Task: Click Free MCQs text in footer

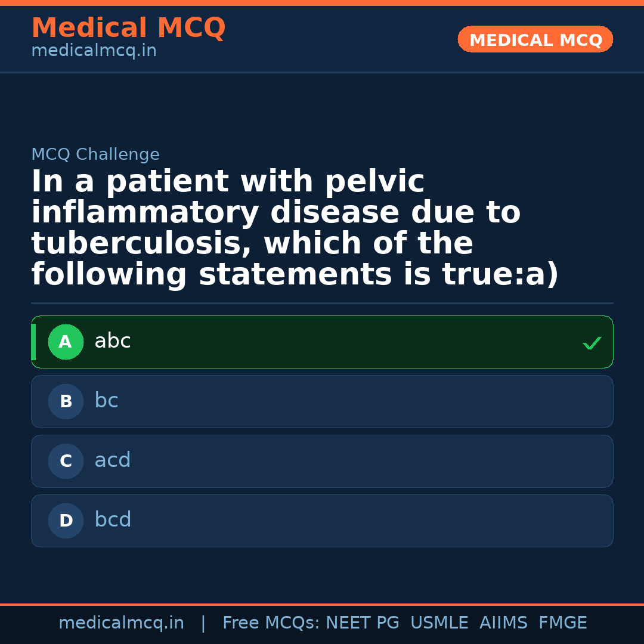Action: coord(271,623)
